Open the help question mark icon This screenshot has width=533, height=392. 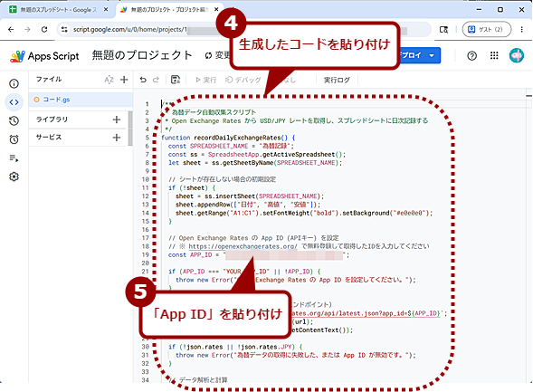pyautogui.click(x=471, y=55)
